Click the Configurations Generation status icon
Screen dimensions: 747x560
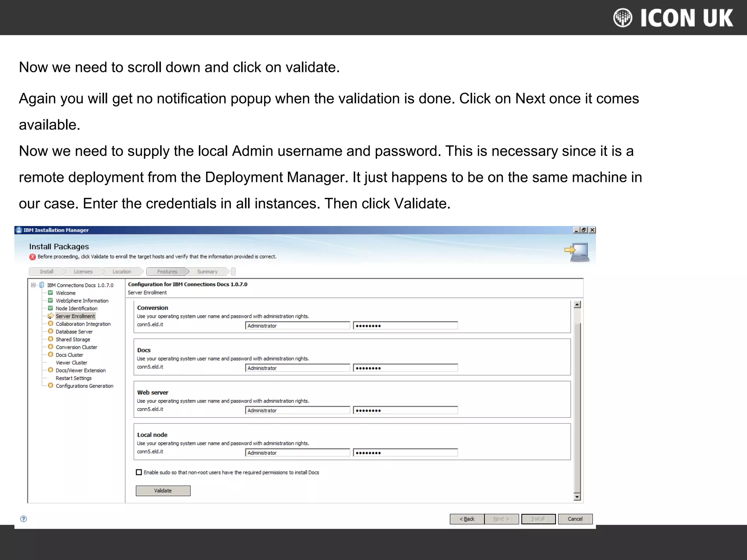[x=51, y=385]
